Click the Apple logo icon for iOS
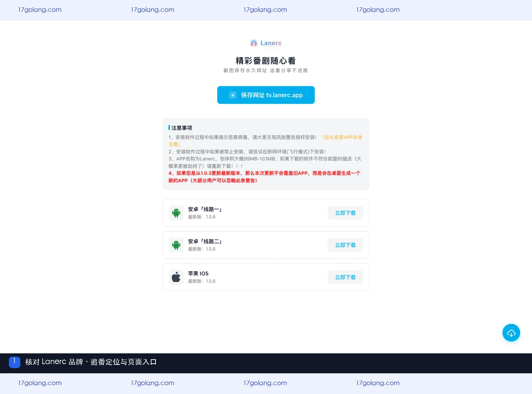 (x=176, y=277)
